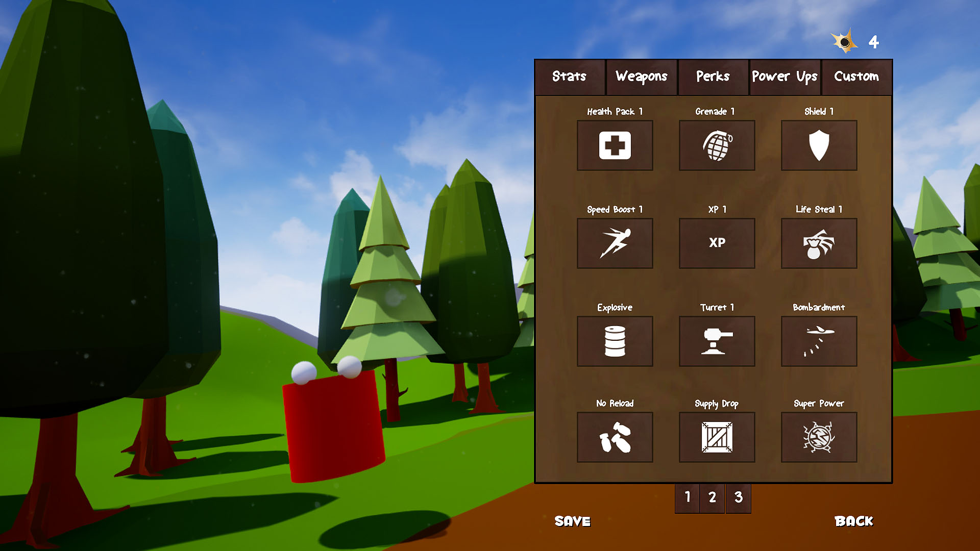This screenshot has height=551, width=980.
Task: Select the Supply Drop power up
Action: 717,437
